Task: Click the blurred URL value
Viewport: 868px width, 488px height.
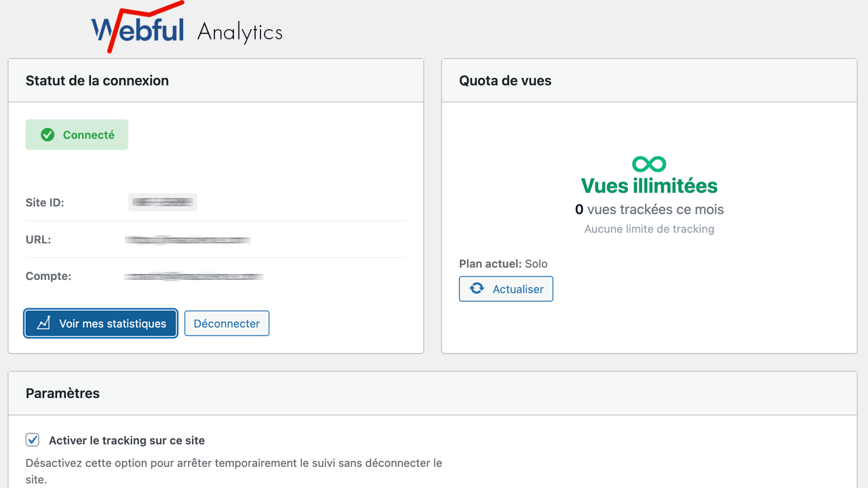Action: click(188, 239)
